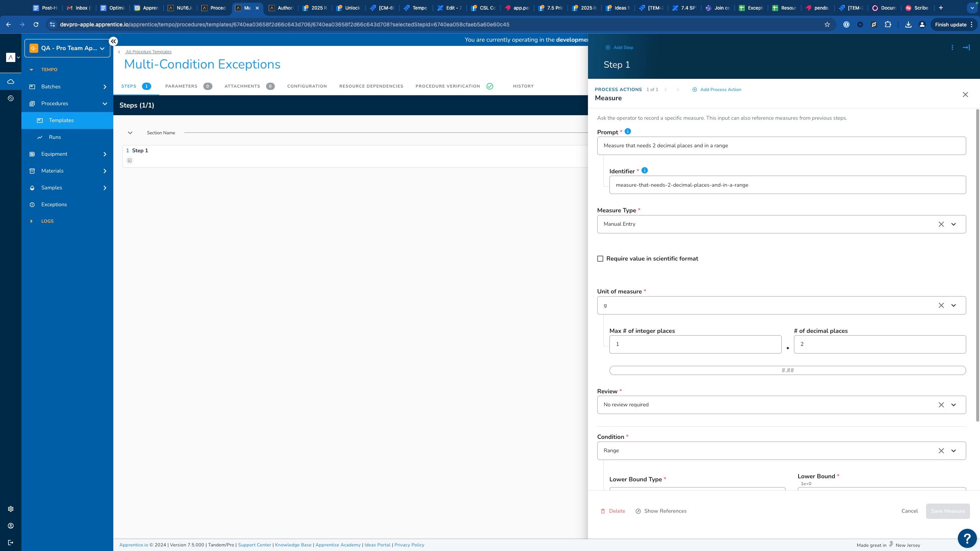Click Add Process Action
This screenshot has width=980, height=551.
(717, 90)
